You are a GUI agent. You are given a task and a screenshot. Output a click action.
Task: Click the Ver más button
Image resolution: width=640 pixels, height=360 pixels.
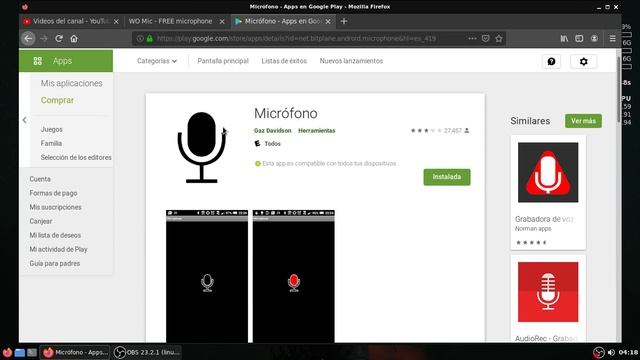pyautogui.click(x=583, y=121)
